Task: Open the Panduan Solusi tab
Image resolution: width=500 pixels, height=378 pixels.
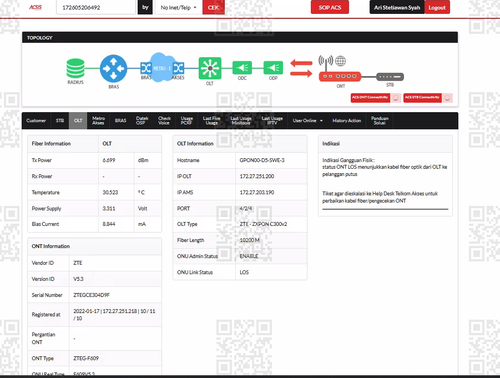Action: click(380, 121)
